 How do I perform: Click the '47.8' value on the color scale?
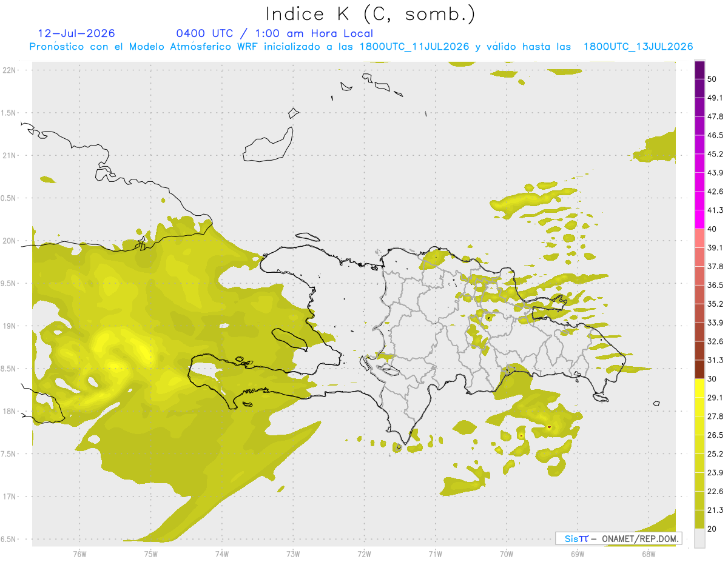[x=715, y=117]
